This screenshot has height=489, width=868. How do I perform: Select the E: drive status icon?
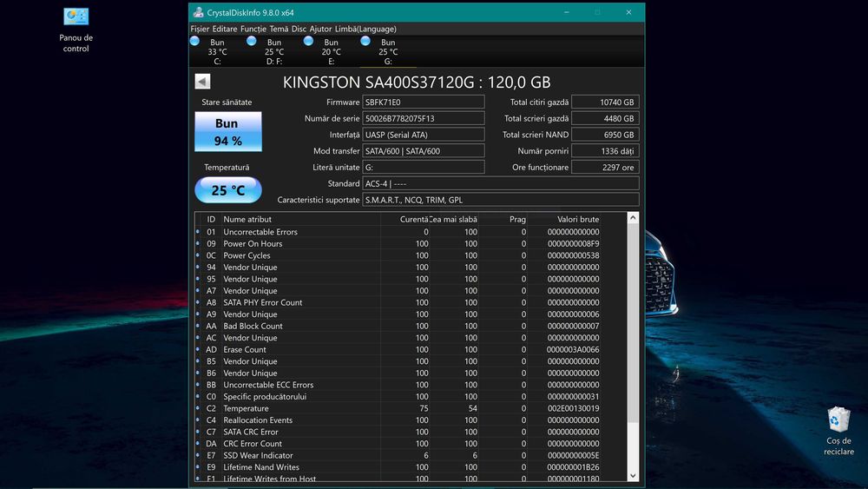(x=309, y=41)
